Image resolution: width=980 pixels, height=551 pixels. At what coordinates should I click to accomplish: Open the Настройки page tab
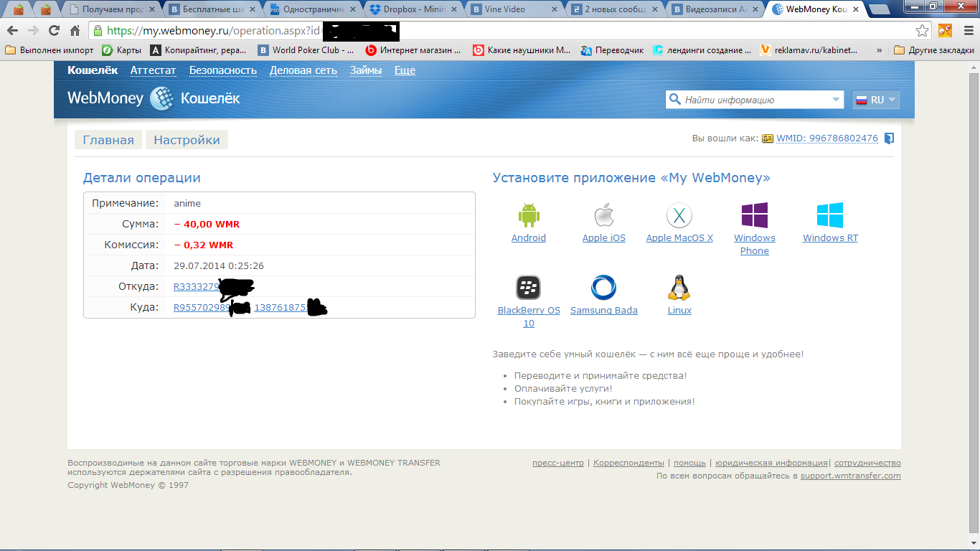point(187,140)
